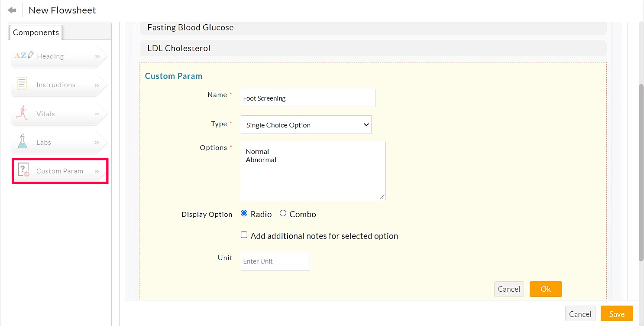
Task: Click the Enter Unit input field
Action: [x=275, y=261]
